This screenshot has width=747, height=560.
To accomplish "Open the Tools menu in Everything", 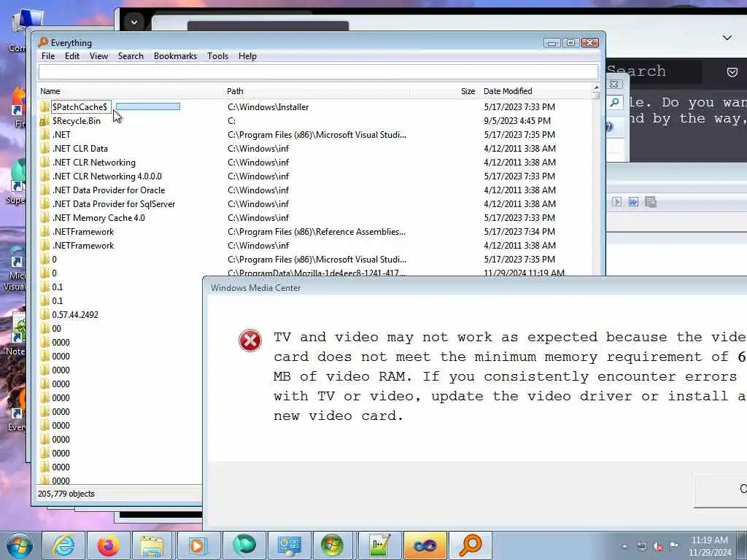I will pyautogui.click(x=217, y=56).
